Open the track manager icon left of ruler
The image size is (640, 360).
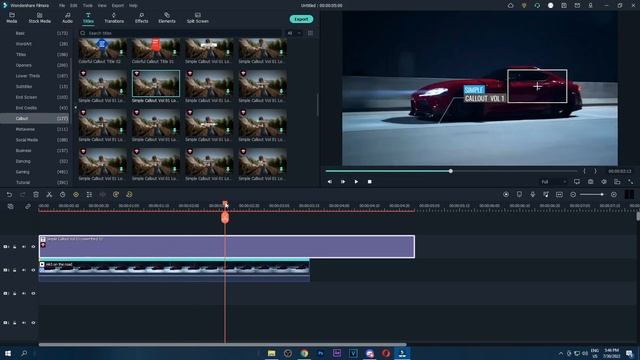[11, 207]
